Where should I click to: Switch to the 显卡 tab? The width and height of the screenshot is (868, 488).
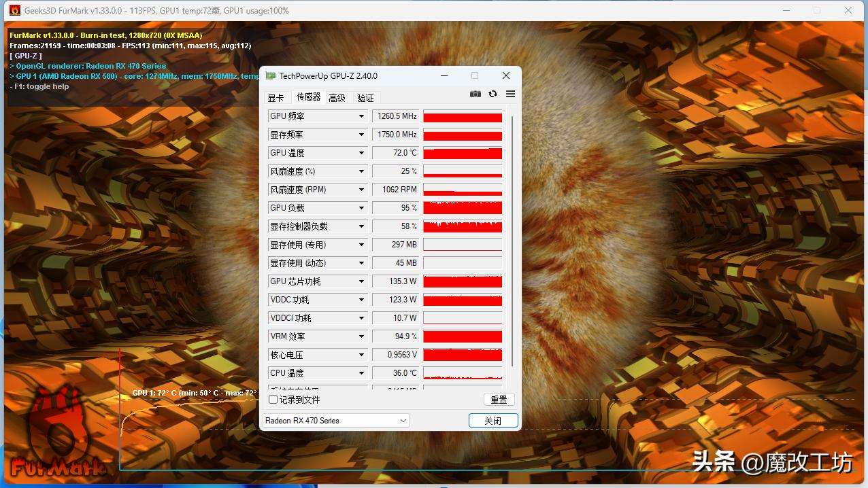276,97
